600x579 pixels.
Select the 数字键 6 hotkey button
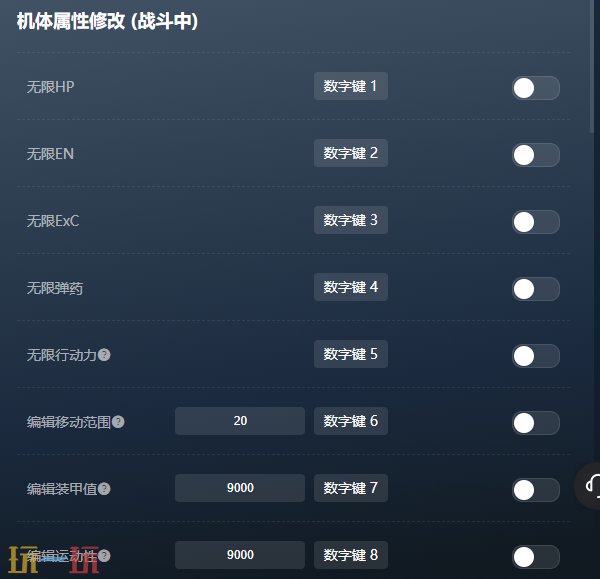351,421
